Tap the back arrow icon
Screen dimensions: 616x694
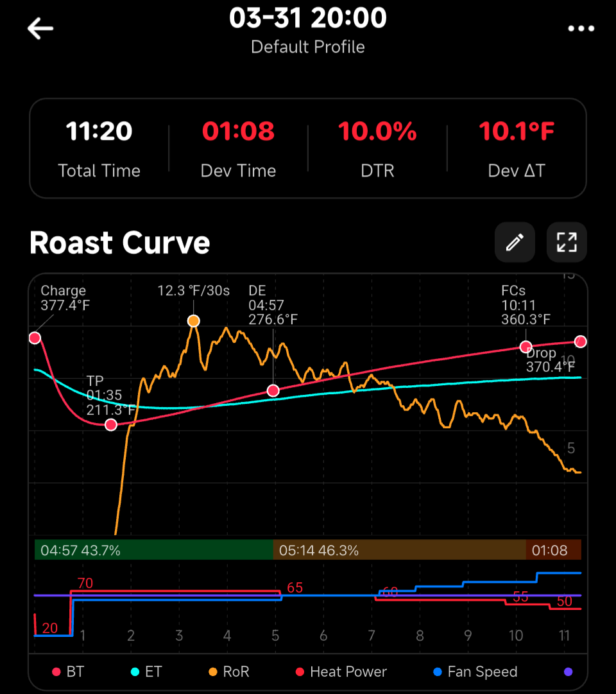coord(40,29)
